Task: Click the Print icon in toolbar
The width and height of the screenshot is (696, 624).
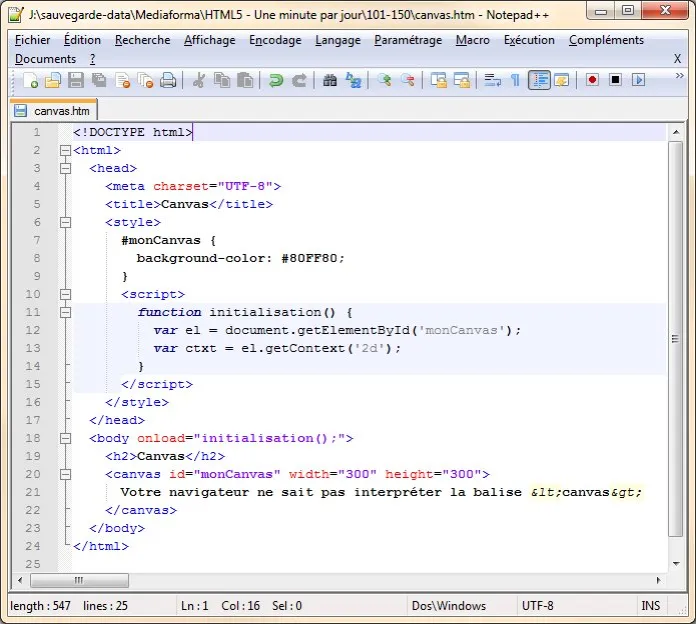Action: pyautogui.click(x=168, y=80)
